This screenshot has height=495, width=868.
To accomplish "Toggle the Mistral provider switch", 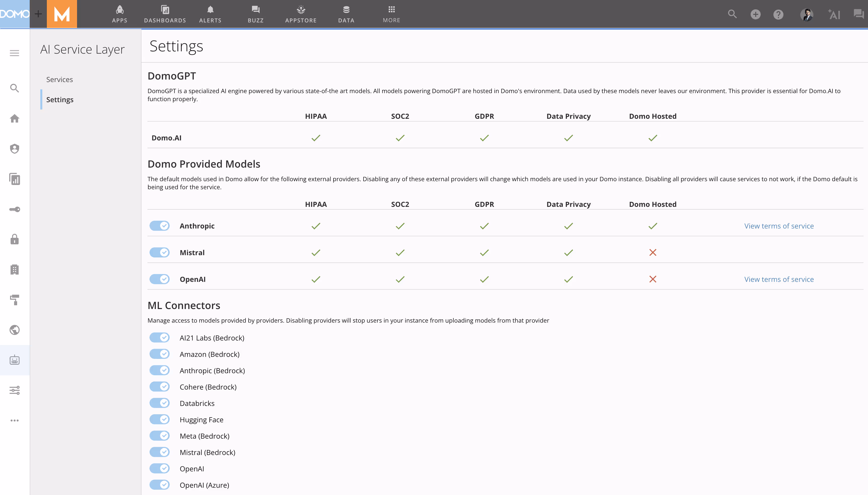I will coord(159,253).
